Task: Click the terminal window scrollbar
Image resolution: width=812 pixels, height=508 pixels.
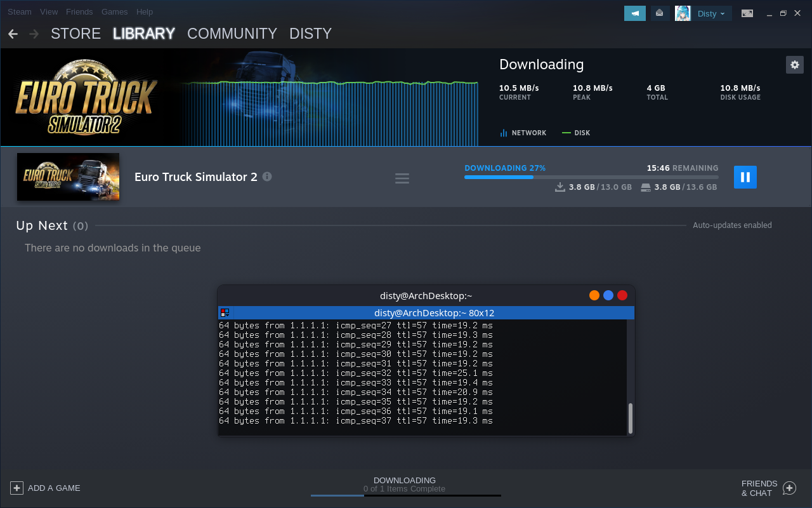Action: click(630, 418)
